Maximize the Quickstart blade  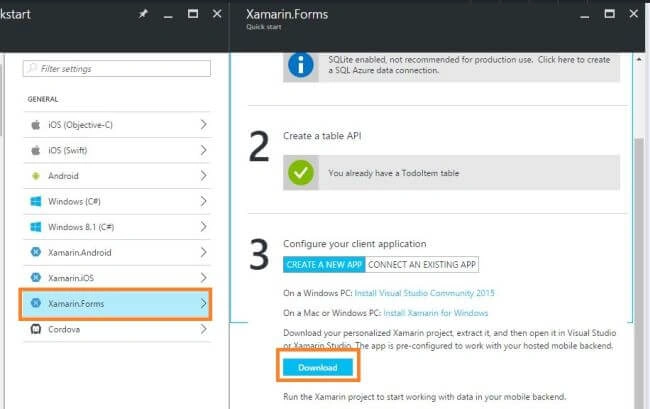[x=193, y=14]
